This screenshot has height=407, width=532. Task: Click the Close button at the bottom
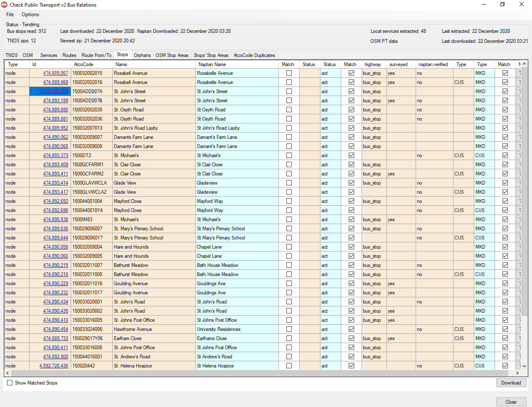click(511, 402)
